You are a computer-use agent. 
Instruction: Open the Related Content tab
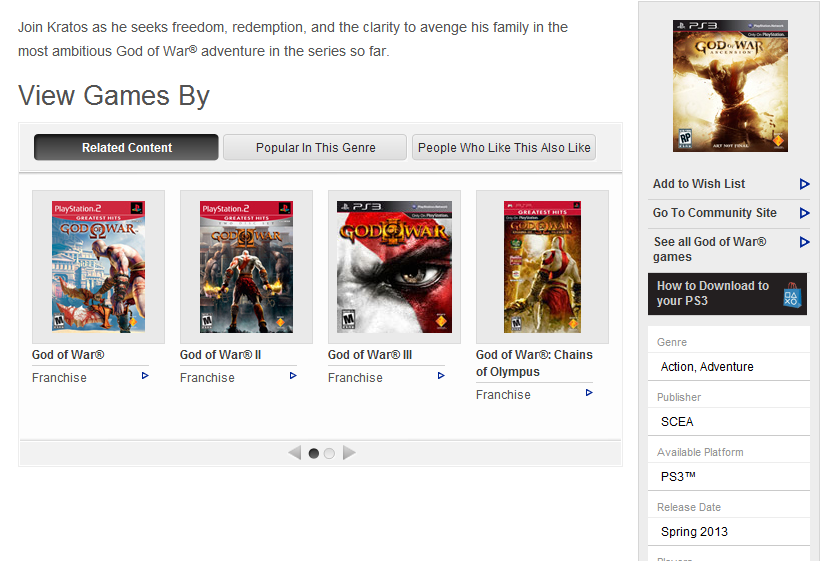click(x=126, y=148)
